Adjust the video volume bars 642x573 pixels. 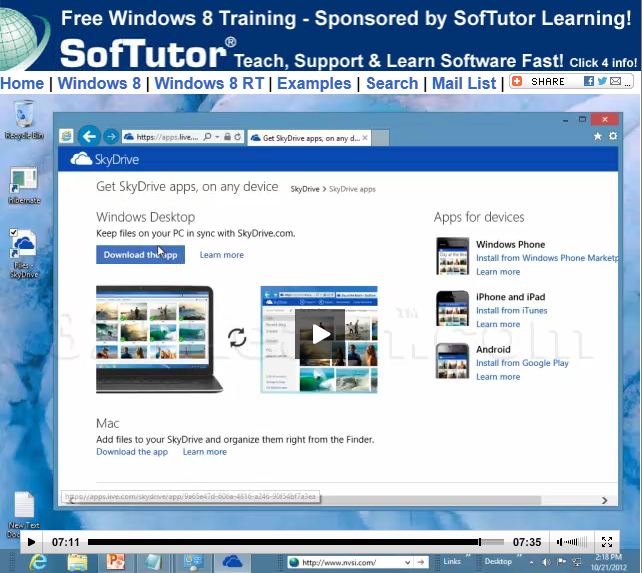[x=572, y=542]
